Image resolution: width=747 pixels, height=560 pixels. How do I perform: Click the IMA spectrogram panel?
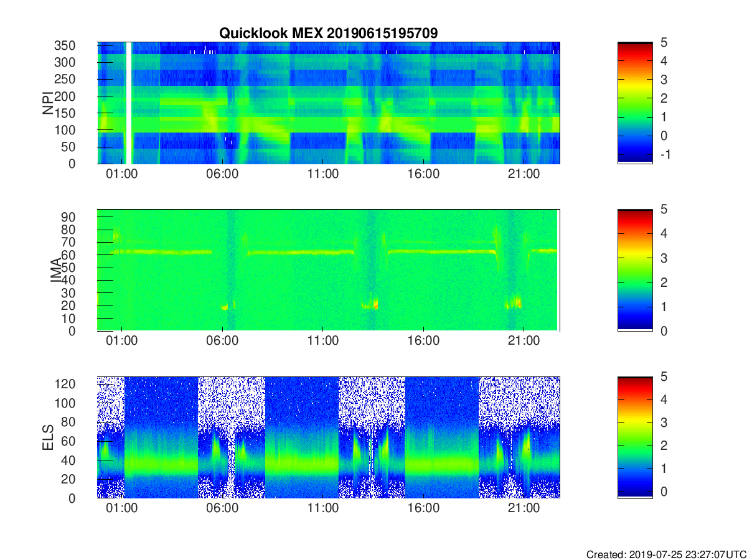tap(329, 270)
